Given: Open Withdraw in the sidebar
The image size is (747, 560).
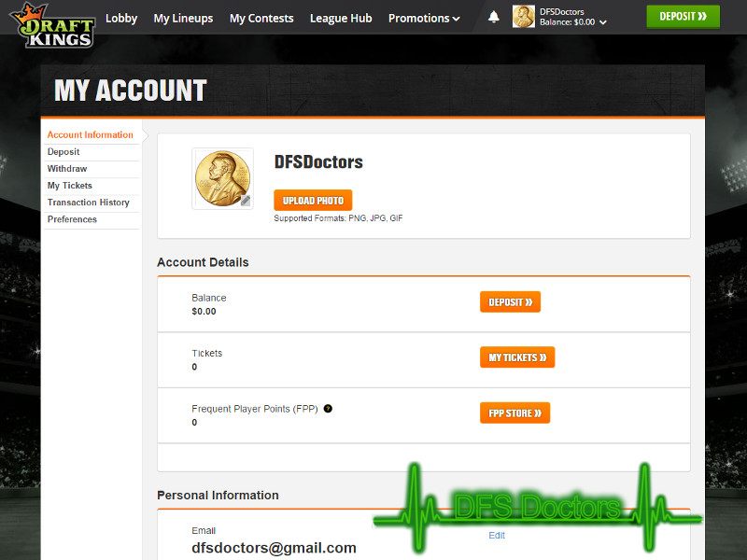Looking at the screenshot, I should click(x=67, y=169).
